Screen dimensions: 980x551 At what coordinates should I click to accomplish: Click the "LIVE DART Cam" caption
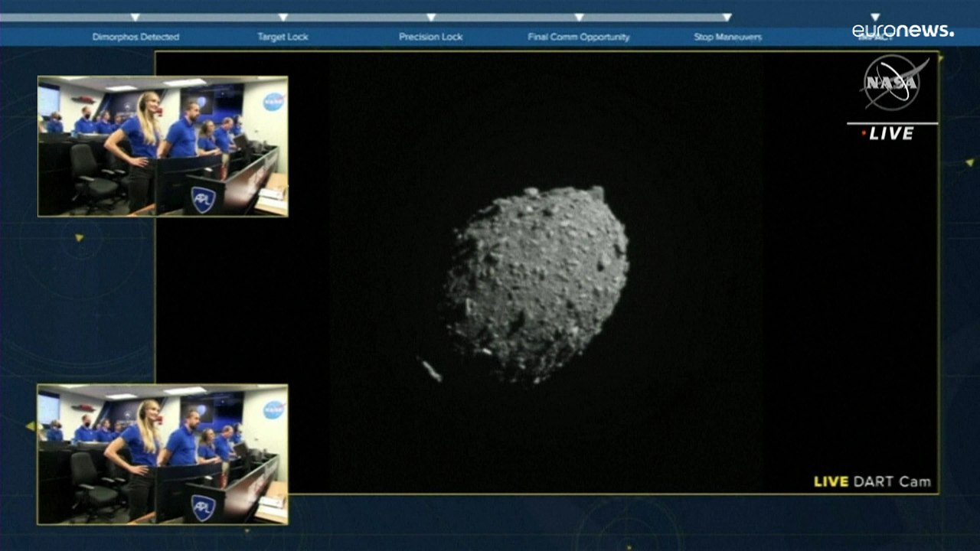click(872, 481)
